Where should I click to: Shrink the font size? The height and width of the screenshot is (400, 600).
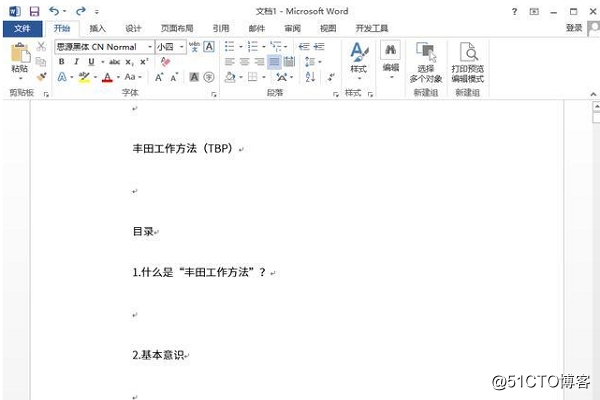coord(174,77)
